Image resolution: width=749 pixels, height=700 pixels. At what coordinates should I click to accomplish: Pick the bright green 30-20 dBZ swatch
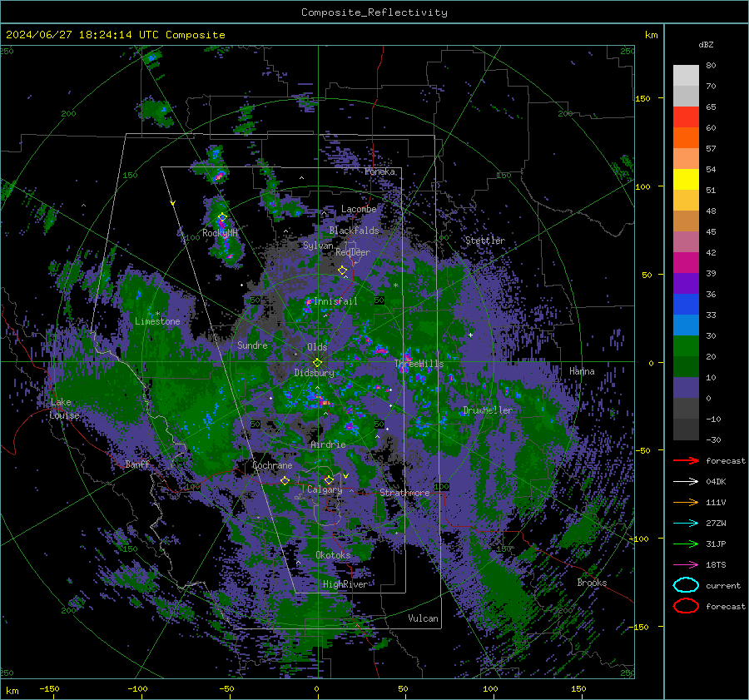[x=686, y=346]
